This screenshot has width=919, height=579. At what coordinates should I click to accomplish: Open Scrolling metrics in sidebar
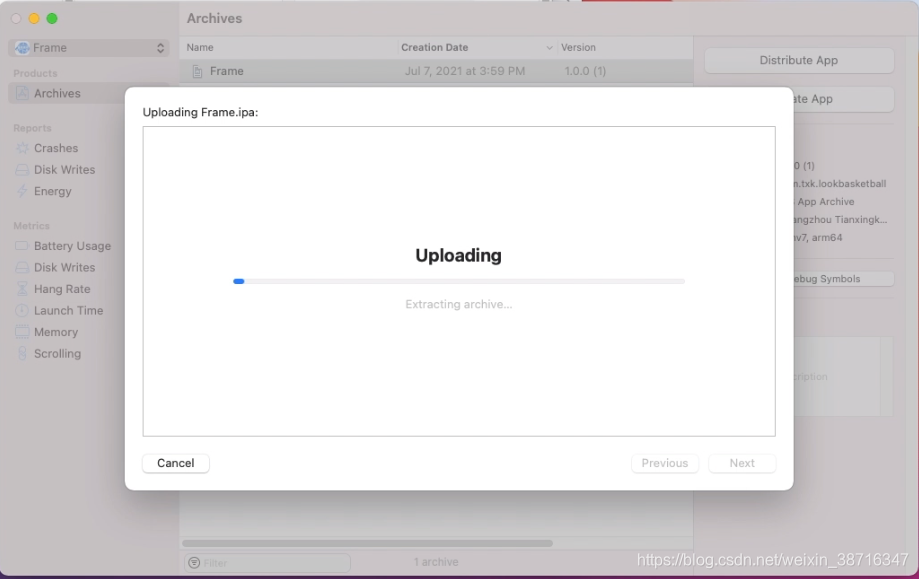pos(57,354)
